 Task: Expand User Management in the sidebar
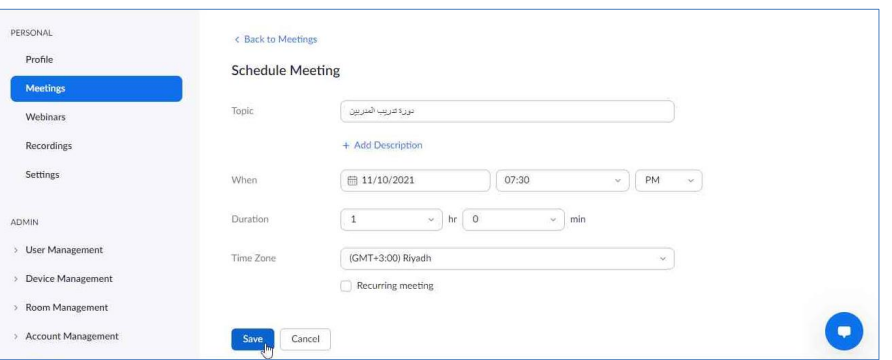point(64,250)
